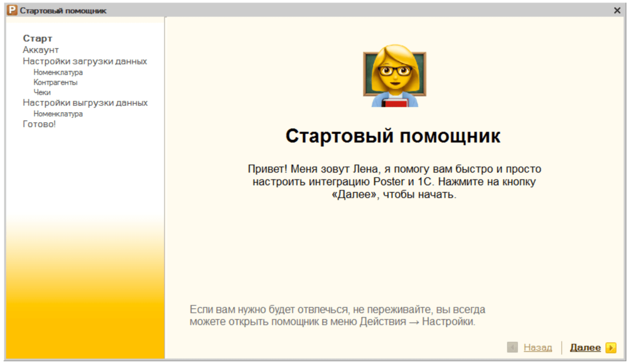The width and height of the screenshot is (628, 364).
Task: Select the Аккаунт step in sidebar
Action: [40, 50]
